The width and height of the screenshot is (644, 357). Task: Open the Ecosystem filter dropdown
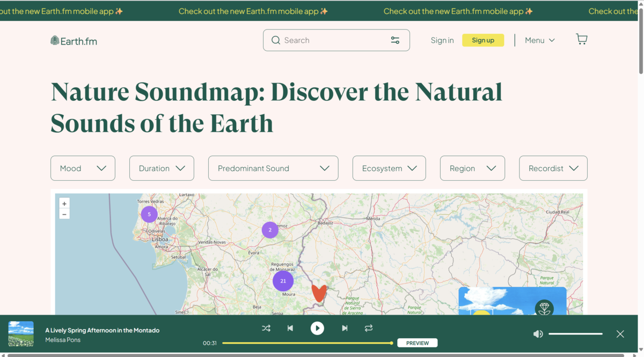tap(389, 168)
